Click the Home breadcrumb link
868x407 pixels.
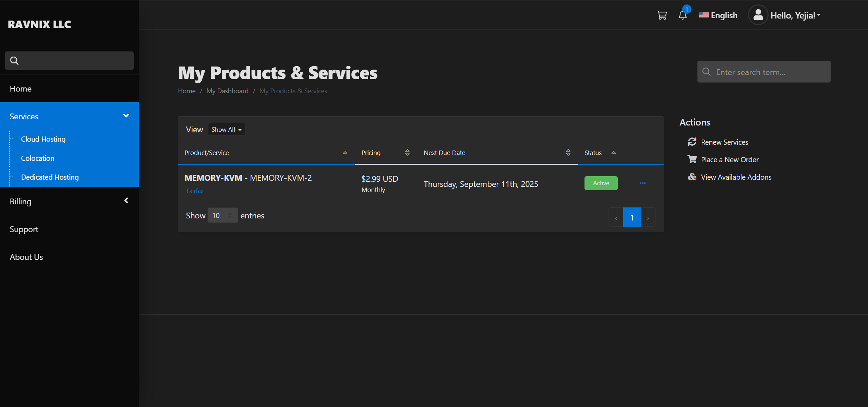(x=187, y=91)
